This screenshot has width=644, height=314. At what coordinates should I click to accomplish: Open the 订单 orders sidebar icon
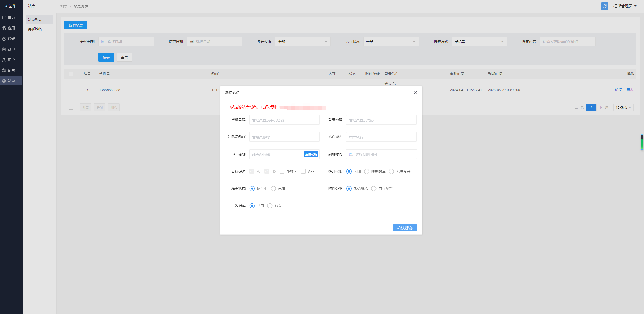pos(4,49)
